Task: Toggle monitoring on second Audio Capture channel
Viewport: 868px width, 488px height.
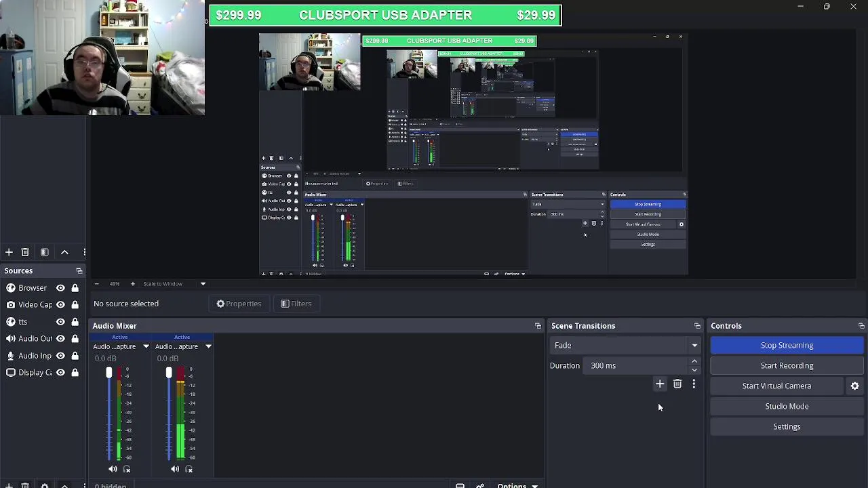Action: [x=189, y=469]
